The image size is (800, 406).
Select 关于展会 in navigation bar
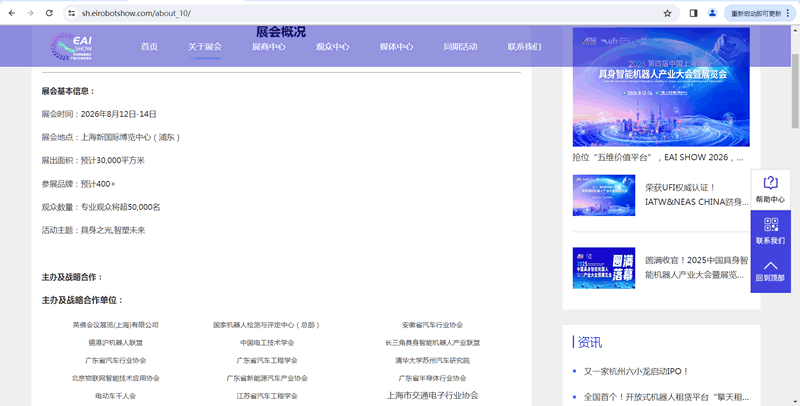tap(205, 47)
